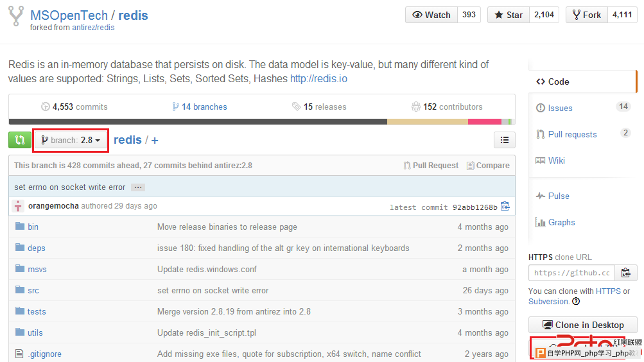Click the language statistics color bar
644x362 pixels.
(262, 121)
